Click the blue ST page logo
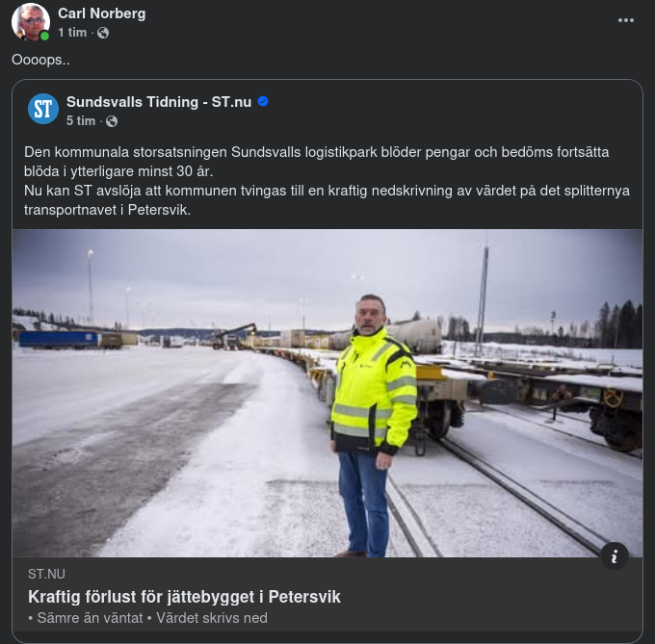 tap(43, 109)
